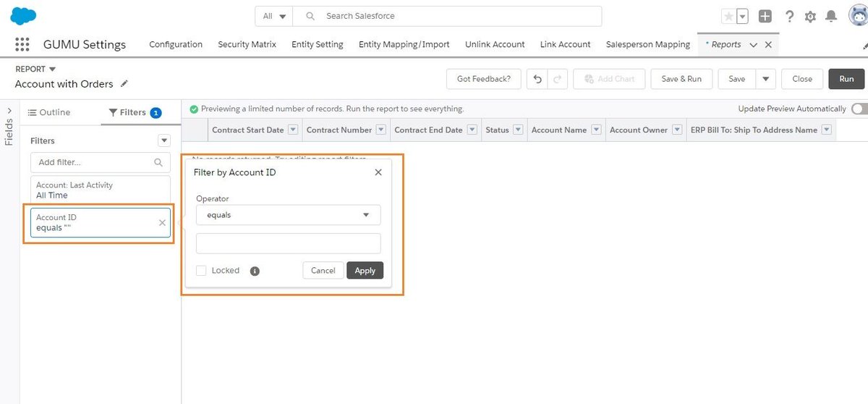Image resolution: width=868 pixels, height=404 pixels.
Task: Click the Locked info icon
Action: point(255,271)
